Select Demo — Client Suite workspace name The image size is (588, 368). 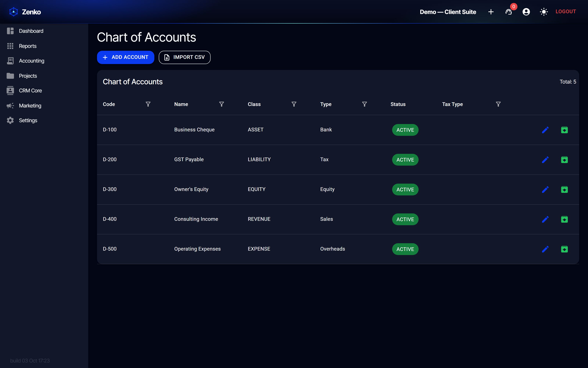tap(448, 12)
